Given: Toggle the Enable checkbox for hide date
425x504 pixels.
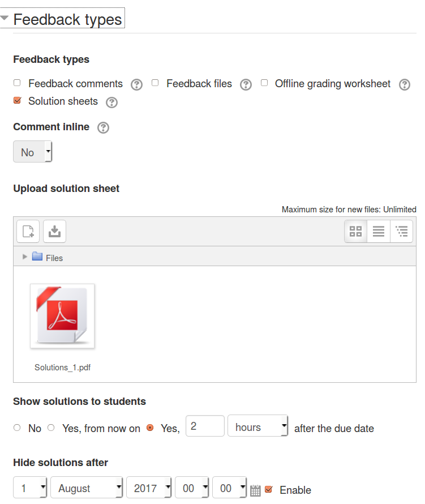Looking at the screenshot, I should pos(269,489).
